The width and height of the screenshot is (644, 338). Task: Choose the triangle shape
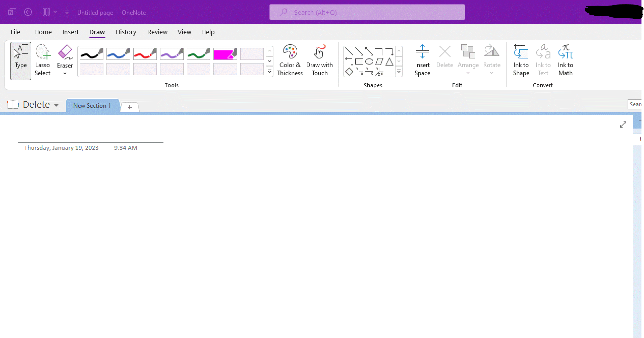[389, 62]
